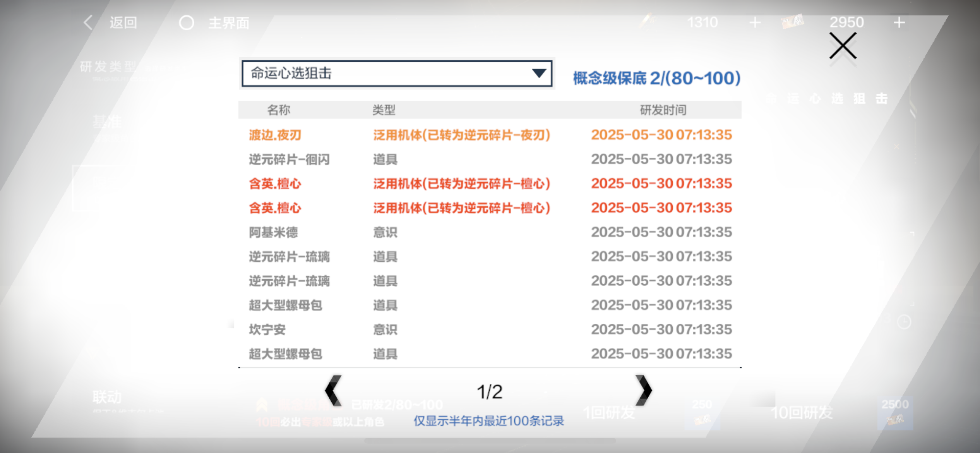Add more currency next to 2950
980x453 pixels.
[899, 22]
